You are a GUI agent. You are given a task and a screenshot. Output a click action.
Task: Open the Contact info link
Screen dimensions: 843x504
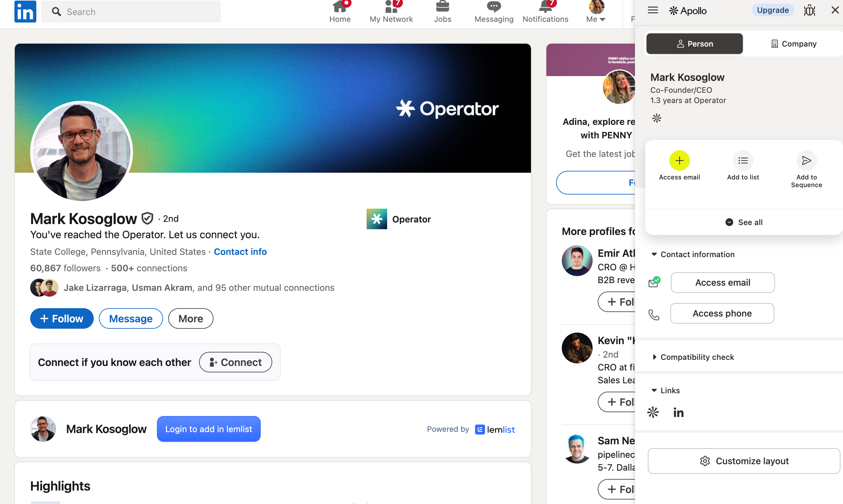(x=240, y=252)
